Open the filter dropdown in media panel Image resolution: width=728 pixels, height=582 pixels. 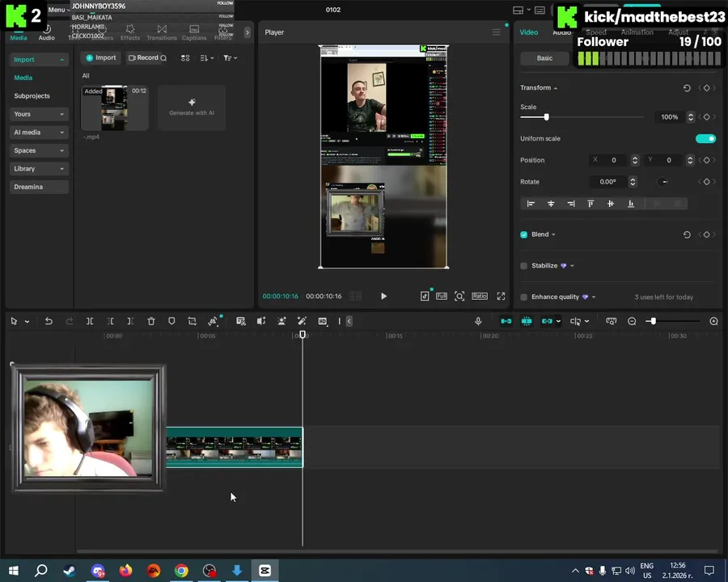[x=231, y=58]
